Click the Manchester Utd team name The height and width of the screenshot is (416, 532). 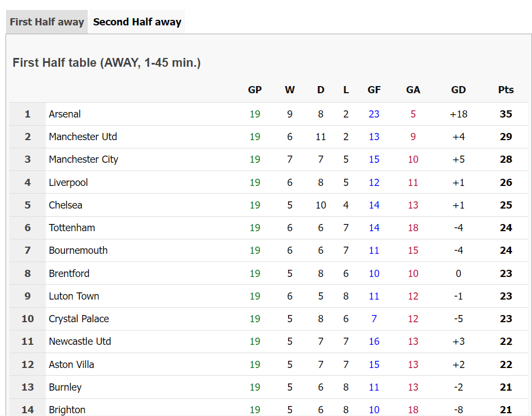(x=83, y=137)
